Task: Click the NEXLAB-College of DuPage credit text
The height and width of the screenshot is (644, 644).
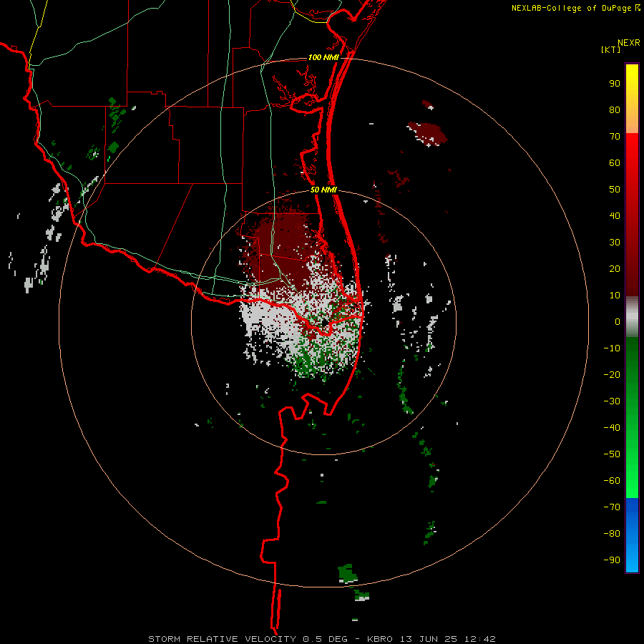Action: point(571,8)
